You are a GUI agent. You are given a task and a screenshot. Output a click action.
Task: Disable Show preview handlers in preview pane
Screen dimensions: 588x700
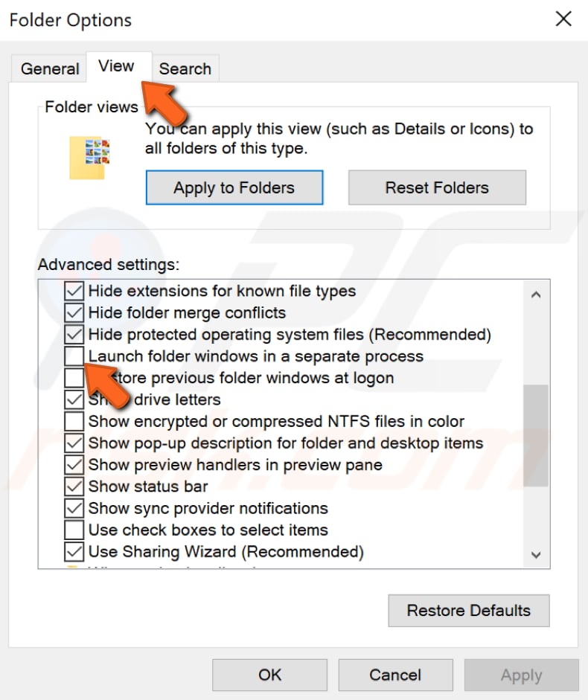[x=73, y=464]
